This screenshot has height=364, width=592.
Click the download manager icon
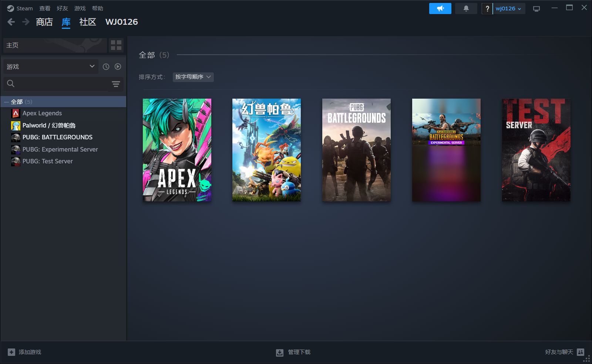(x=280, y=353)
